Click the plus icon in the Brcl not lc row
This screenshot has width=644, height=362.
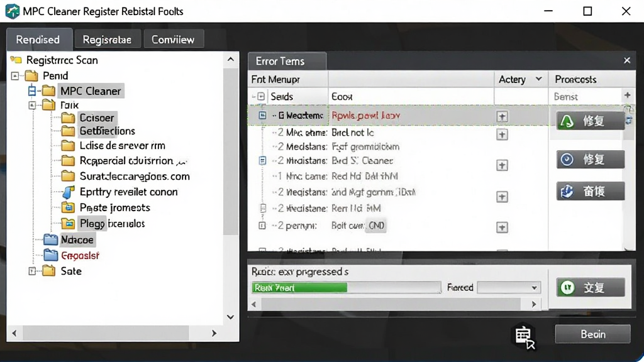[x=502, y=134]
